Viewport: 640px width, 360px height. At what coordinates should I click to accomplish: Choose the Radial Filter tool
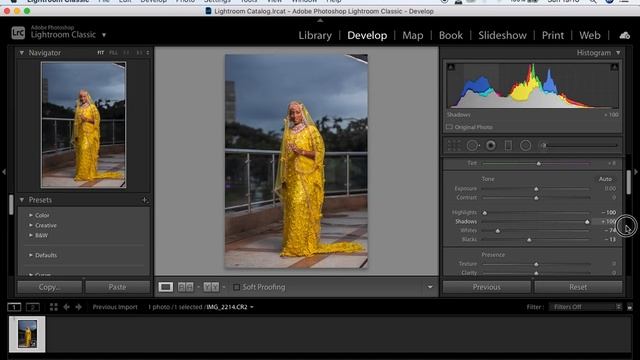[526, 145]
